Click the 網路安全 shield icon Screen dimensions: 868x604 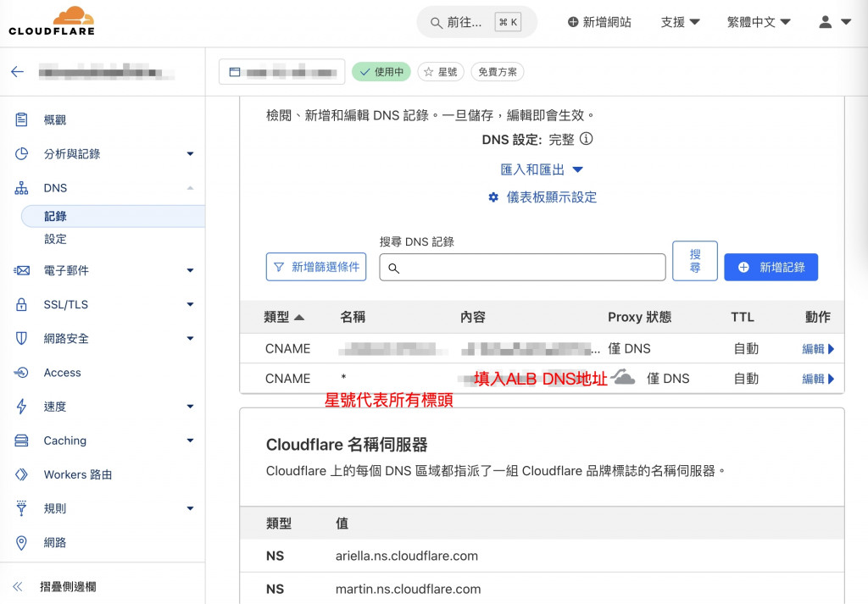pos(21,339)
